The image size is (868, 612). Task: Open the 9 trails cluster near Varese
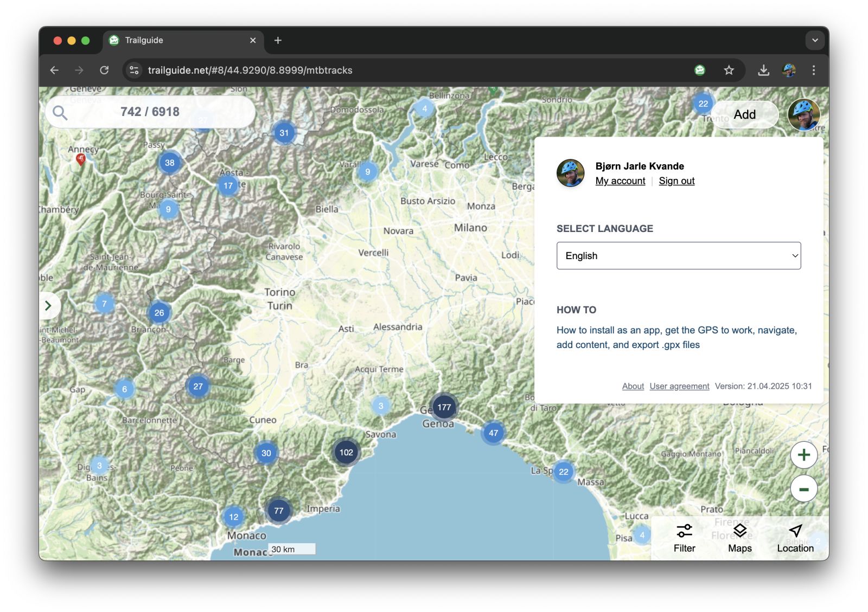click(367, 172)
